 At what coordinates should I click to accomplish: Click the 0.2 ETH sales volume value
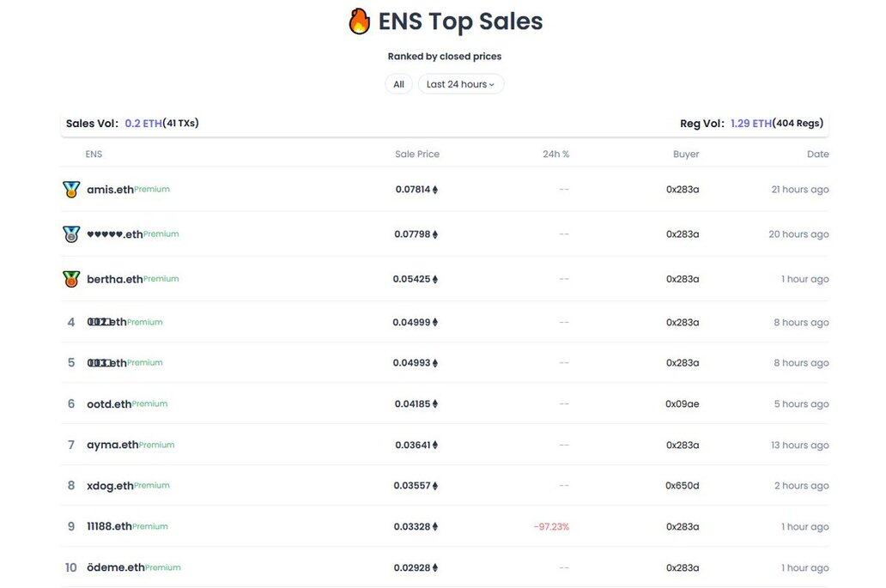coord(143,124)
